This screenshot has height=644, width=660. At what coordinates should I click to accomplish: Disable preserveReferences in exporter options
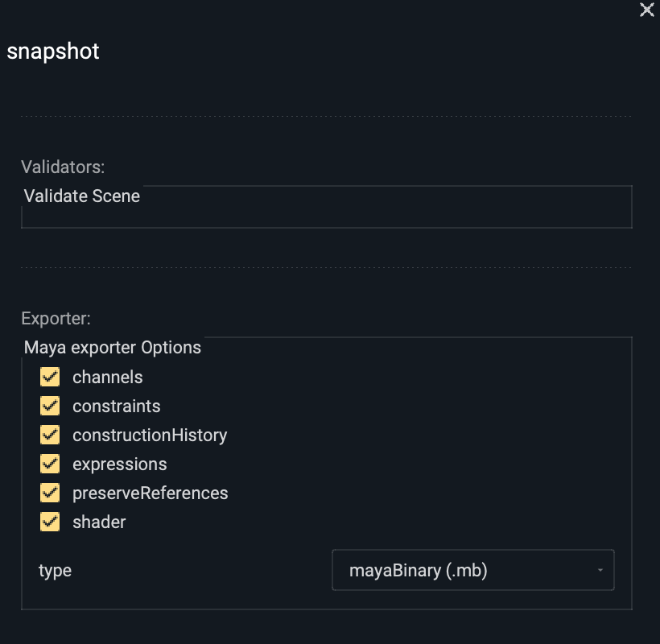[49, 493]
